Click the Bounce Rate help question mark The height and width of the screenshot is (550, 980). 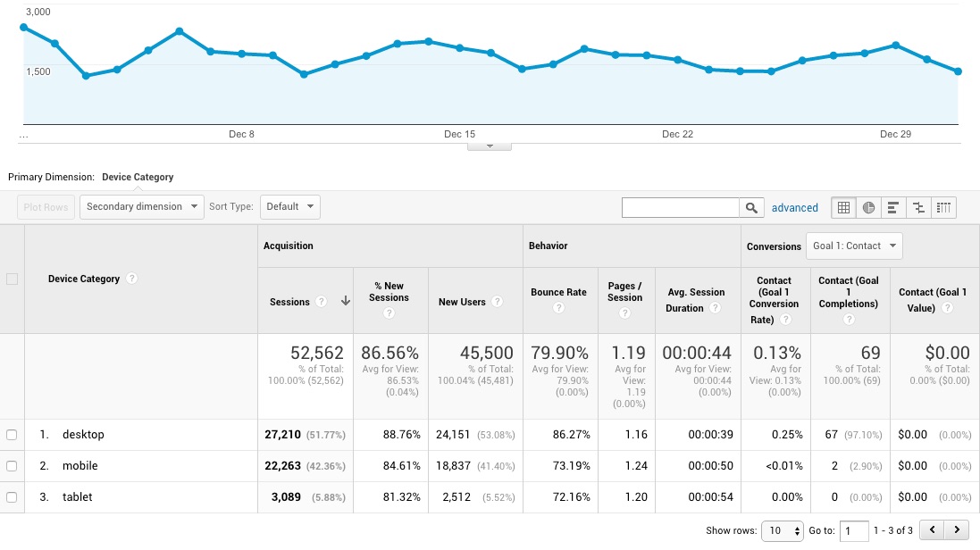coord(558,308)
